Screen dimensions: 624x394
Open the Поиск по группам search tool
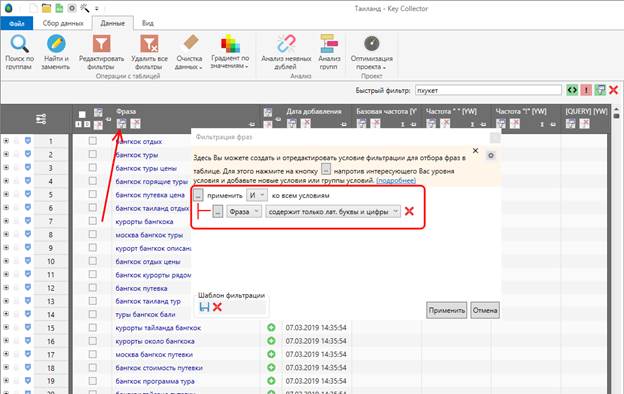19,52
